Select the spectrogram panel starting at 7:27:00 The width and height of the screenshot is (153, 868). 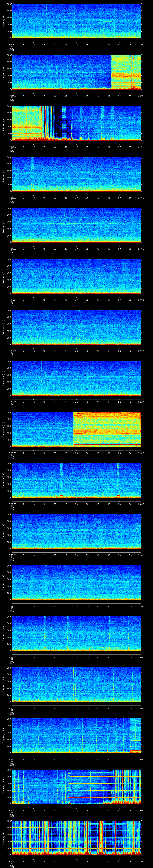(x=76, y=378)
